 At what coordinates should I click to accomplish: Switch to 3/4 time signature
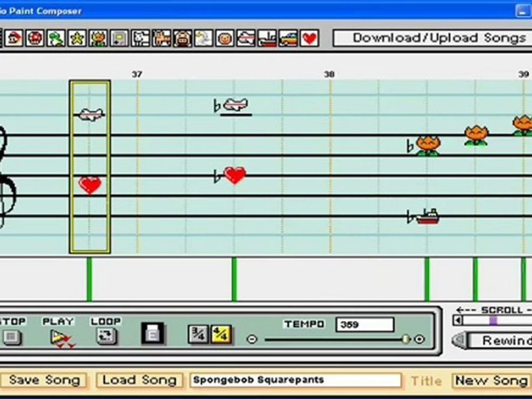click(x=198, y=335)
